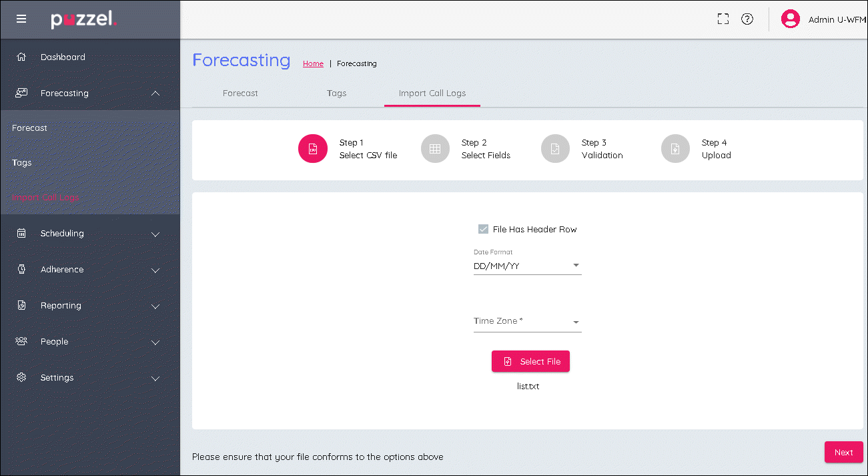The height and width of the screenshot is (476, 868).
Task: Click the Step 3 Validation icon
Action: point(555,149)
